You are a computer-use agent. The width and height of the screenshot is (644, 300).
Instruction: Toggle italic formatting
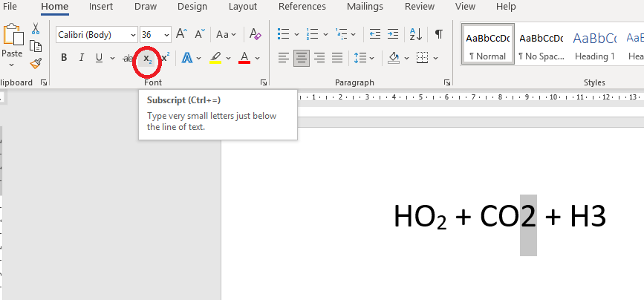pos(81,58)
